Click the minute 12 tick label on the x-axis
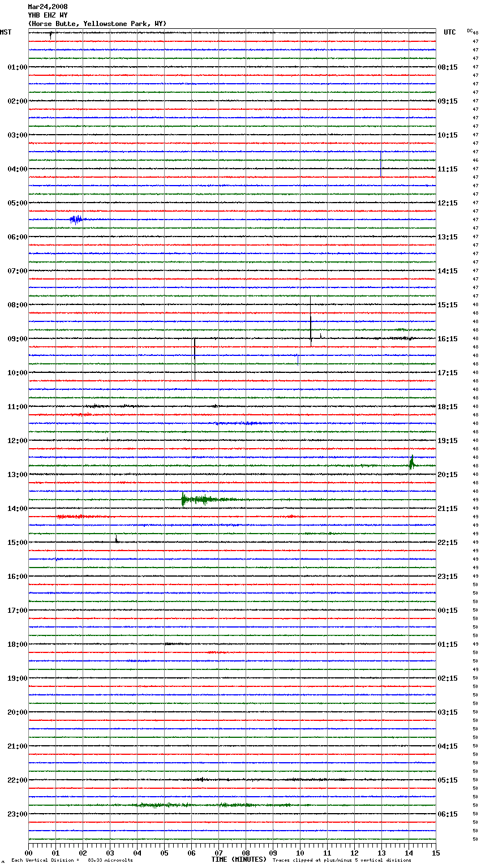Image resolution: width=481 pixels, height=868 pixels. (354, 853)
